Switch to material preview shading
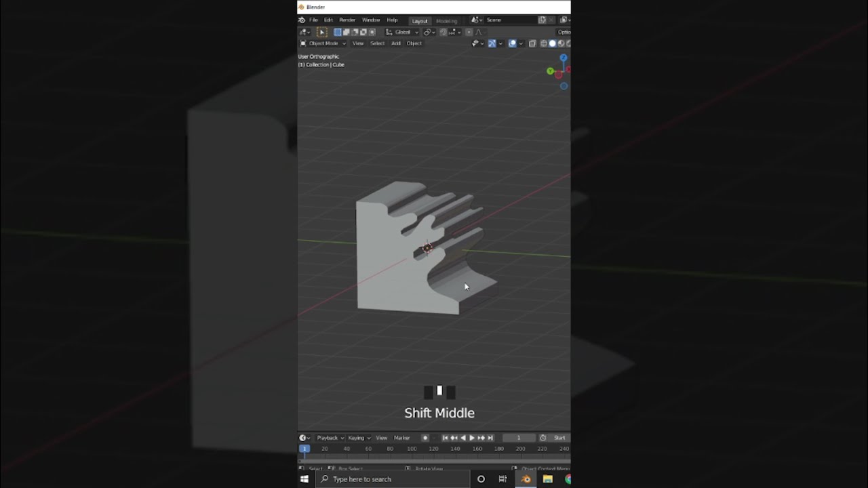 click(561, 43)
